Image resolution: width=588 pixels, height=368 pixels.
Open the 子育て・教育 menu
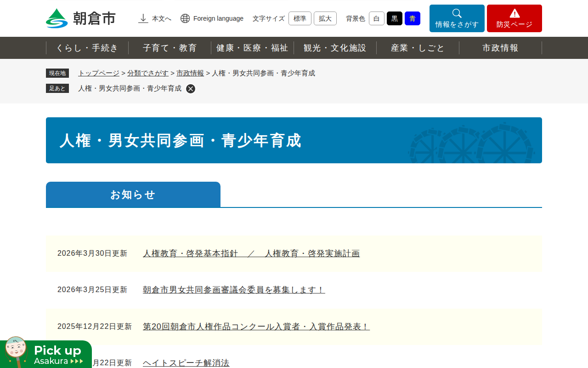point(170,48)
